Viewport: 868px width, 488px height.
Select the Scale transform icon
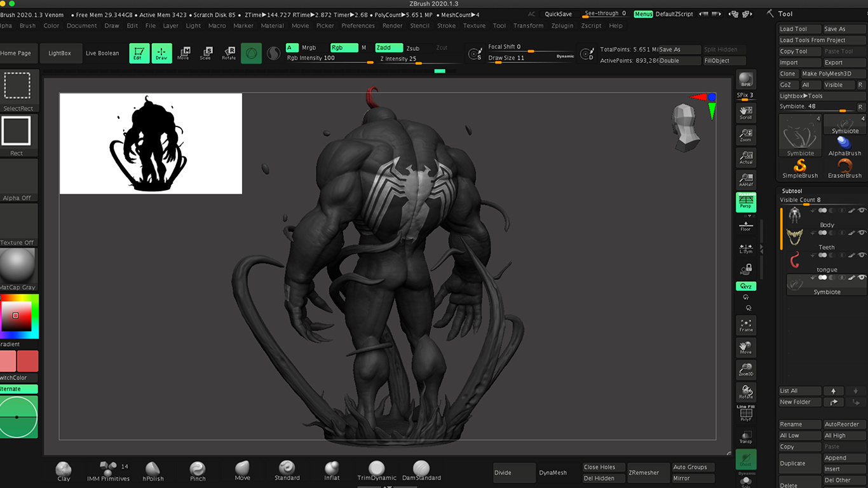(x=206, y=53)
